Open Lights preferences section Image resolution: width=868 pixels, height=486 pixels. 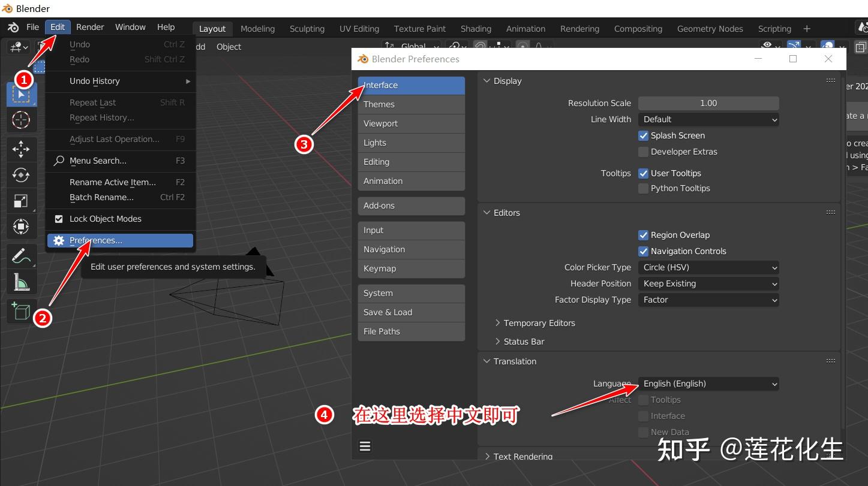tap(412, 143)
